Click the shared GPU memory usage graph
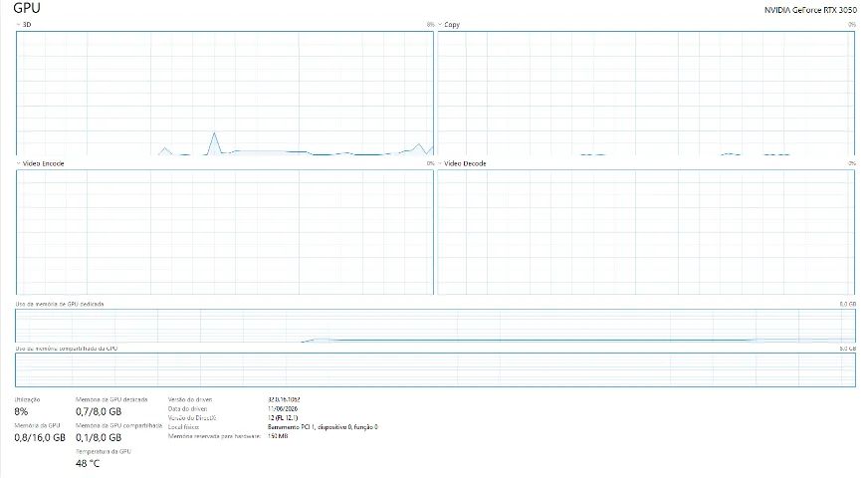868x478 pixels. click(435, 369)
